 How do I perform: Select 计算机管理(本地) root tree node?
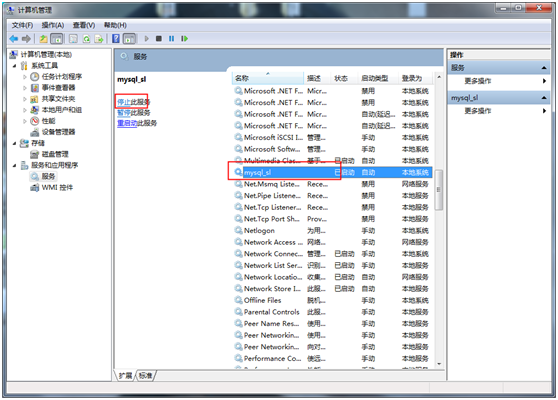[46, 54]
